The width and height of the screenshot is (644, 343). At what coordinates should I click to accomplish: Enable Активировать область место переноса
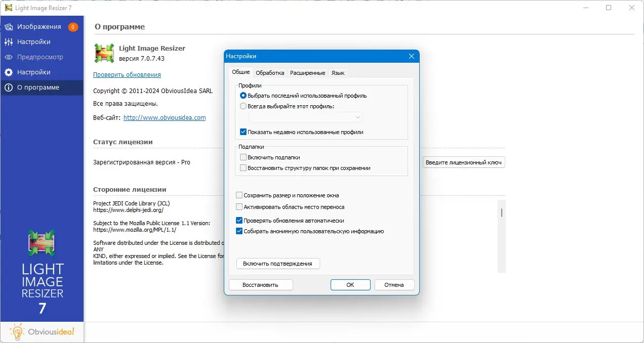coord(239,207)
